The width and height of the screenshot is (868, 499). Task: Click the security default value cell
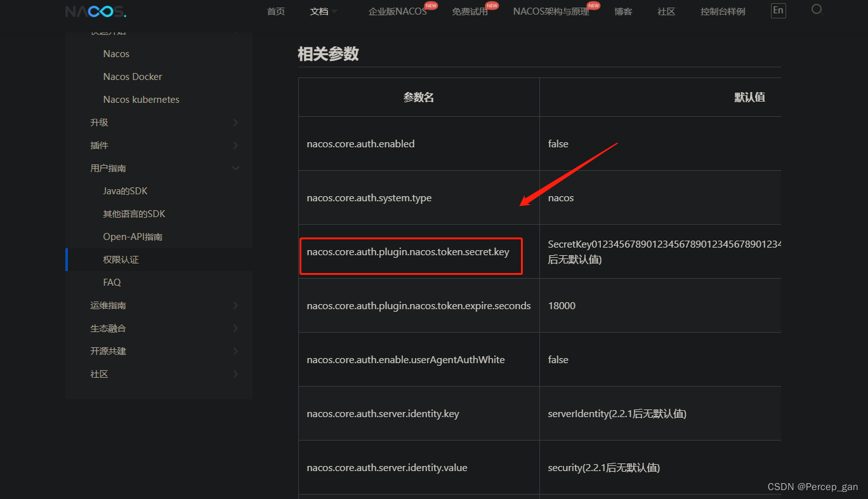click(x=661, y=467)
